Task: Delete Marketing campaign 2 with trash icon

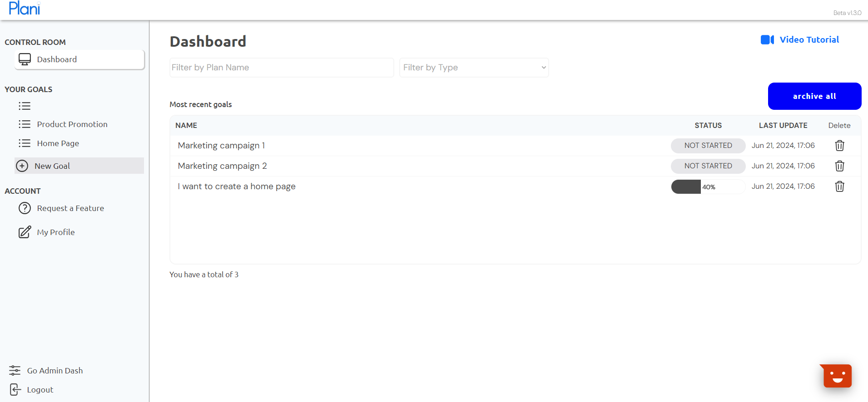Action: click(x=839, y=166)
